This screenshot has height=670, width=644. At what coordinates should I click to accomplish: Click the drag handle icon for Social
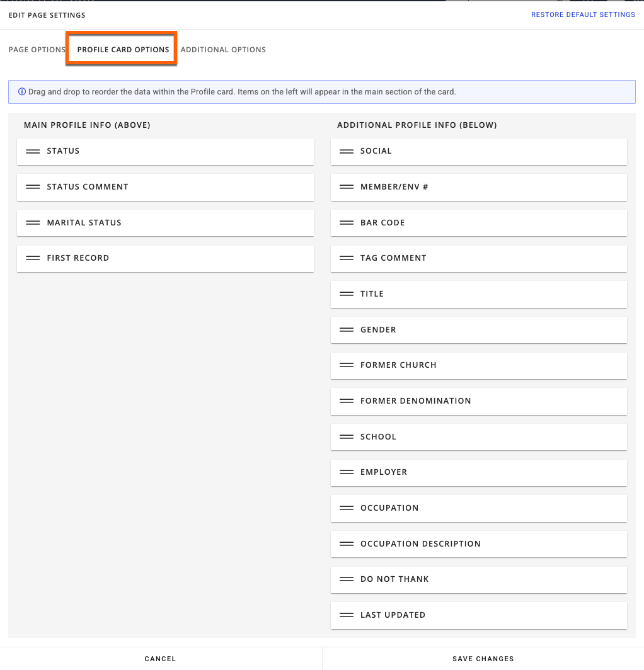click(347, 152)
